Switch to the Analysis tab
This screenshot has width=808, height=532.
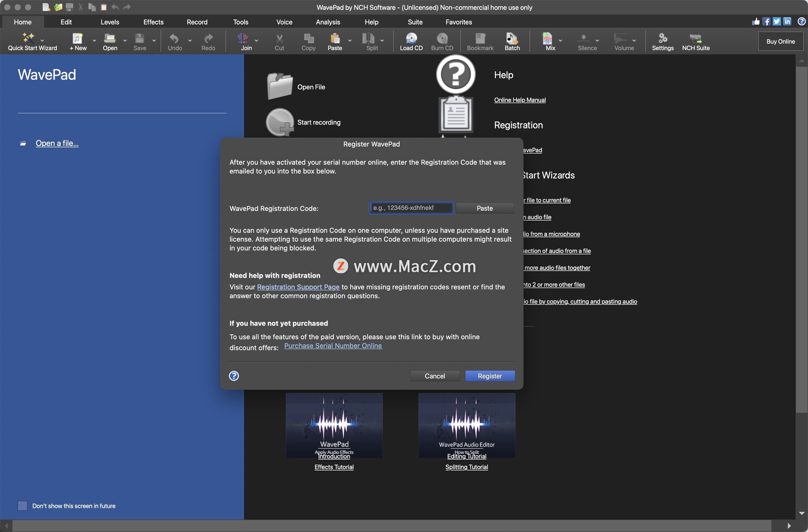pos(328,22)
